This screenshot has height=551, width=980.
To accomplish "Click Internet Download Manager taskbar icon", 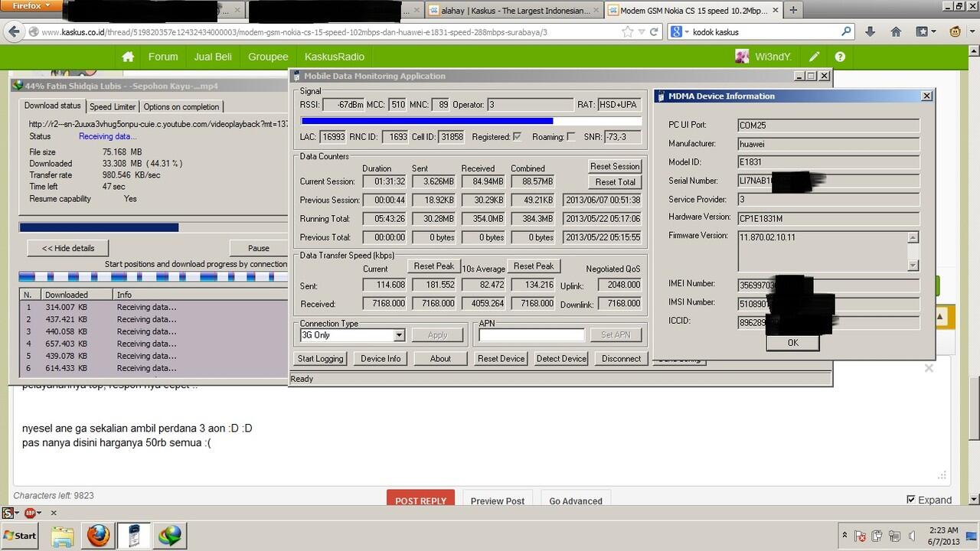I will (170, 536).
